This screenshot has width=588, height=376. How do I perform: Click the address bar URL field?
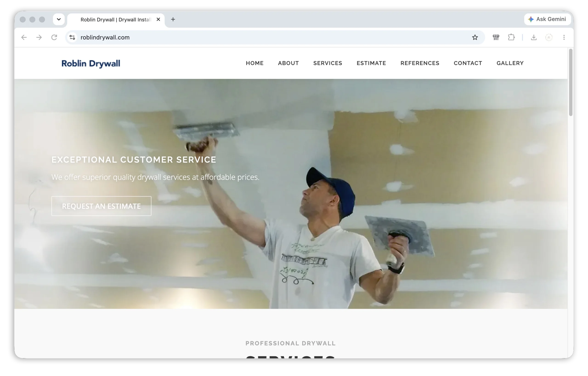[274, 37]
